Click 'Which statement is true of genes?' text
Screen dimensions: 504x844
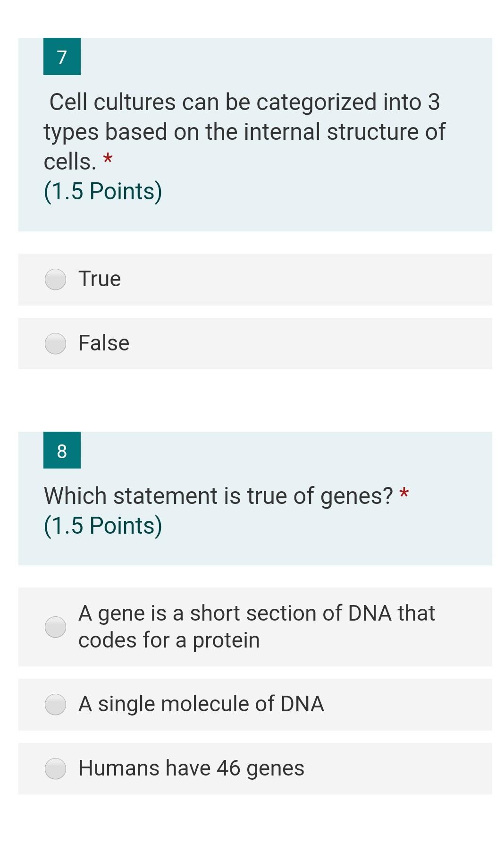tap(218, 496)
